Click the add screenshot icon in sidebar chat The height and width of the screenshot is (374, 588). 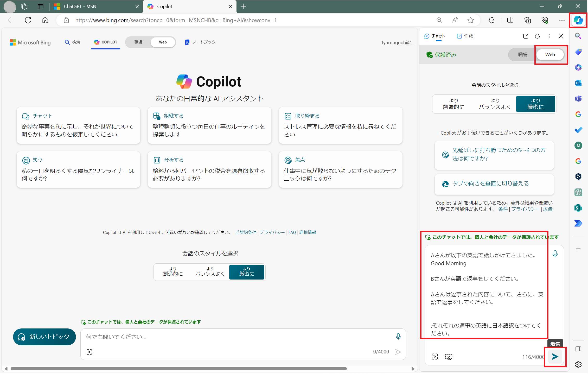click(x=449, y=357)
